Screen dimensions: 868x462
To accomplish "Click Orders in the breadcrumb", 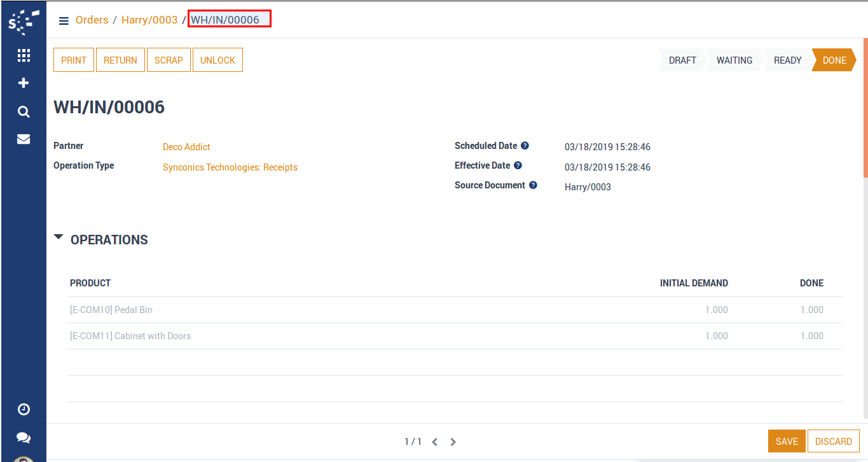I will point(92,20).
